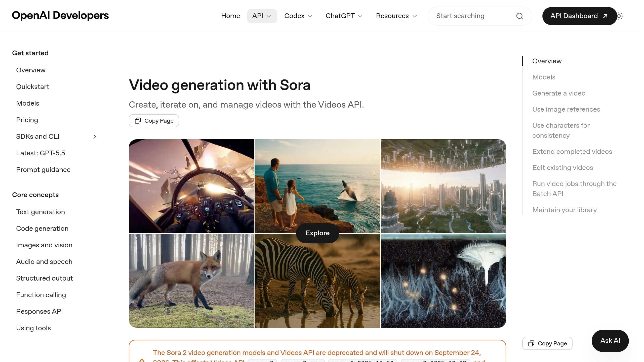Click the copy icon in the top Copy Page button
Viewport: 644px width, 362px height.
[x=138, y=121]
